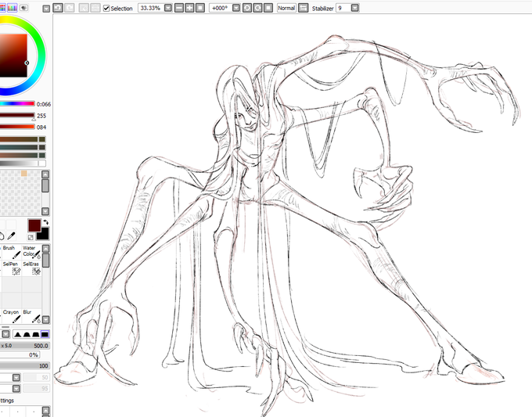Reset canvas rotation with square button
The image size is (532, 417).
(x=268, y=8)
